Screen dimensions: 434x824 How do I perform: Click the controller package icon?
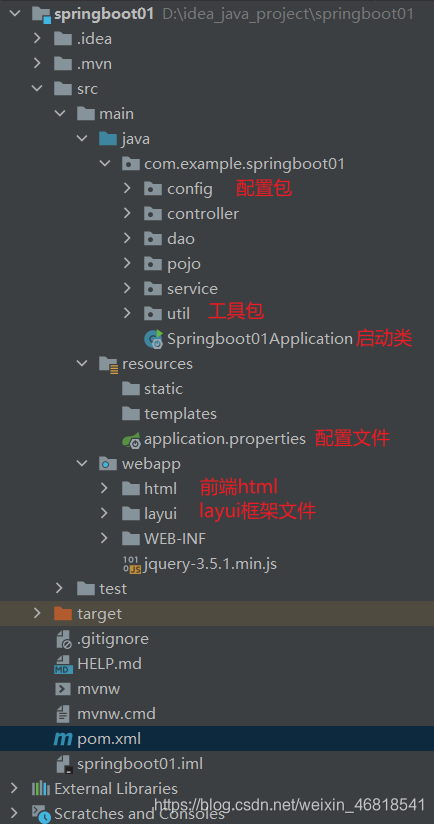[x=153, y=214]
